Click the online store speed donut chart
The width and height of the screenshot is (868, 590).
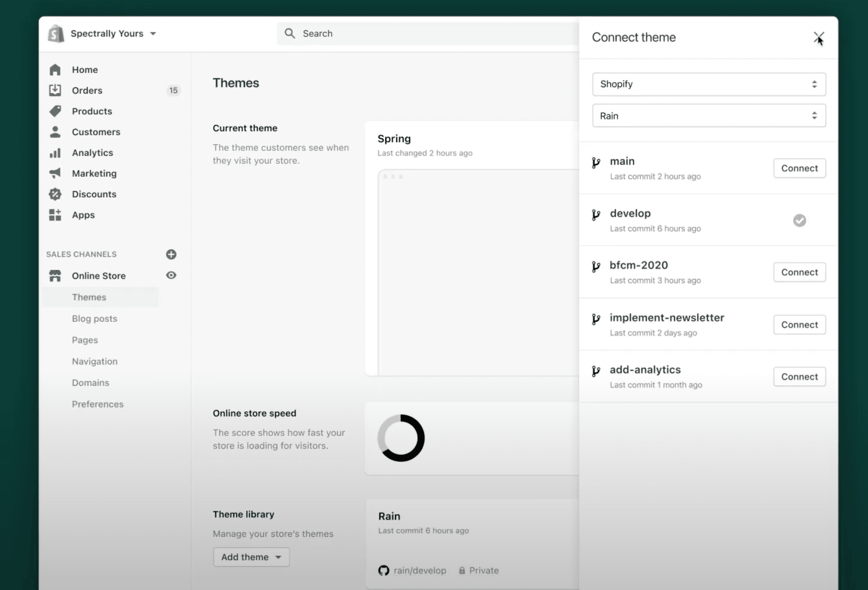pyautogui.click(x=401, y=438)
